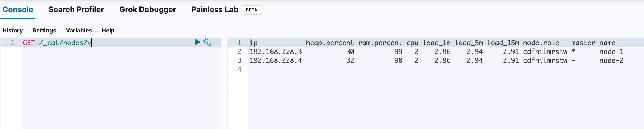
Task: Select the Console tab
Action: (18, 10)
